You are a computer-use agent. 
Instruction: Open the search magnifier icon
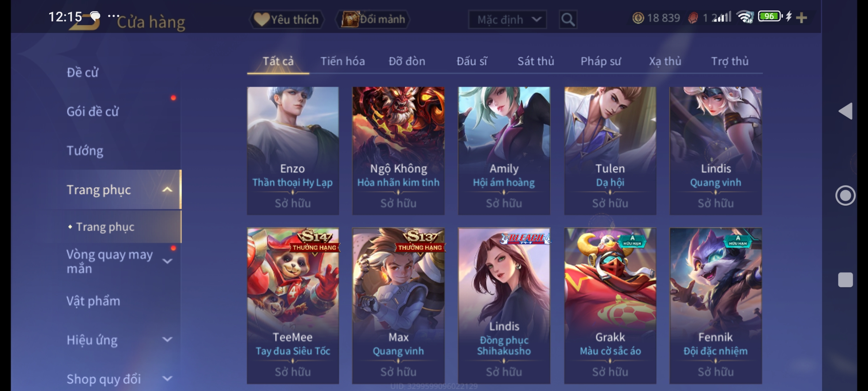pos(568,20)
